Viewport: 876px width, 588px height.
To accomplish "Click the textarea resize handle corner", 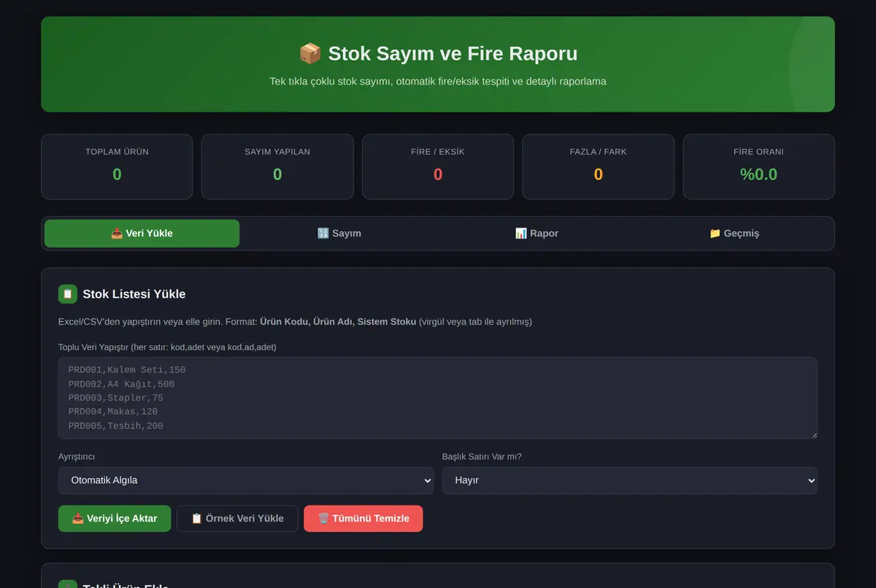I will [813, 435].
